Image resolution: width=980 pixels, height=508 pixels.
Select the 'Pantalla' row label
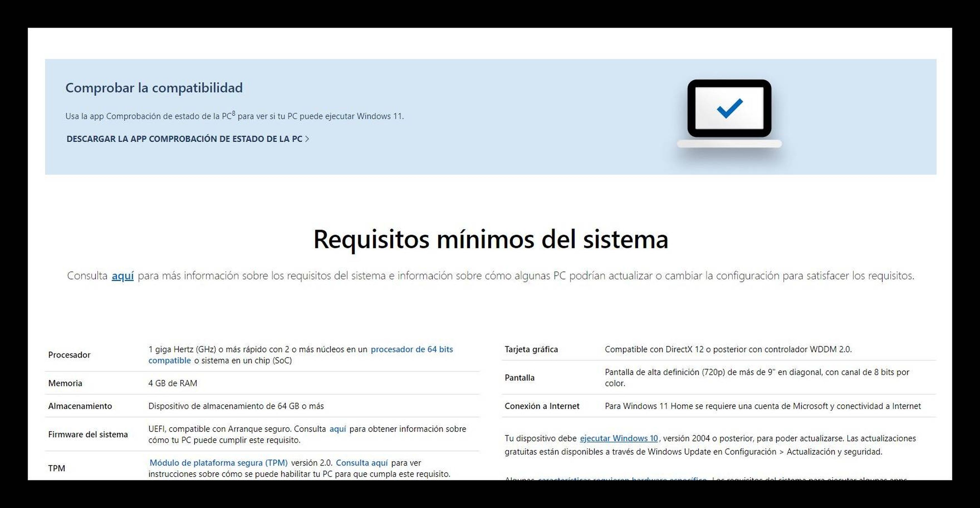519,378
